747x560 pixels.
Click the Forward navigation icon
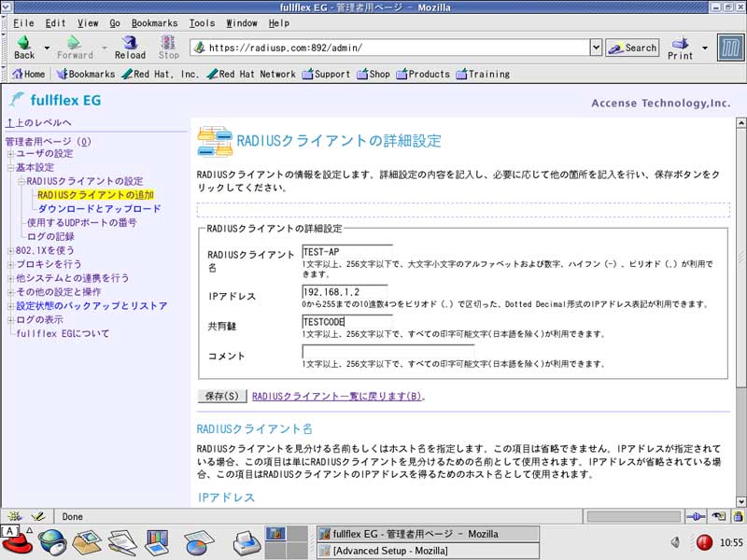(75, 48)
